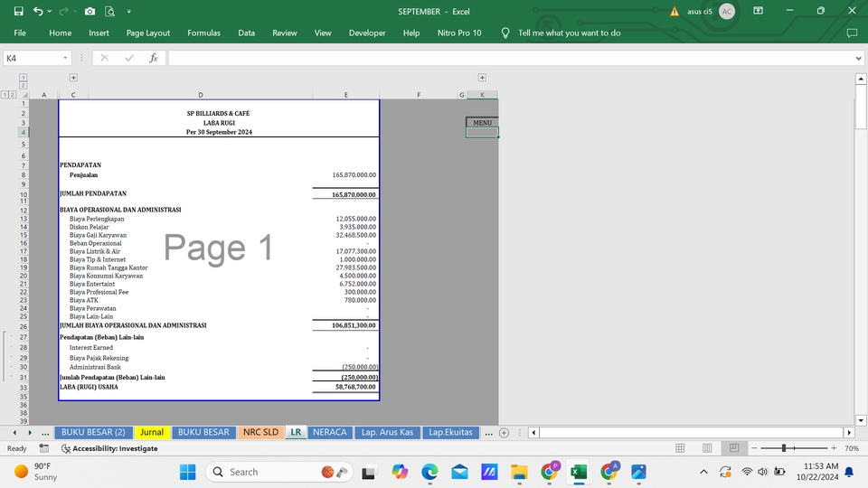Open the View tab
Viewport: 868px width, 488px height.
(323, 33)
